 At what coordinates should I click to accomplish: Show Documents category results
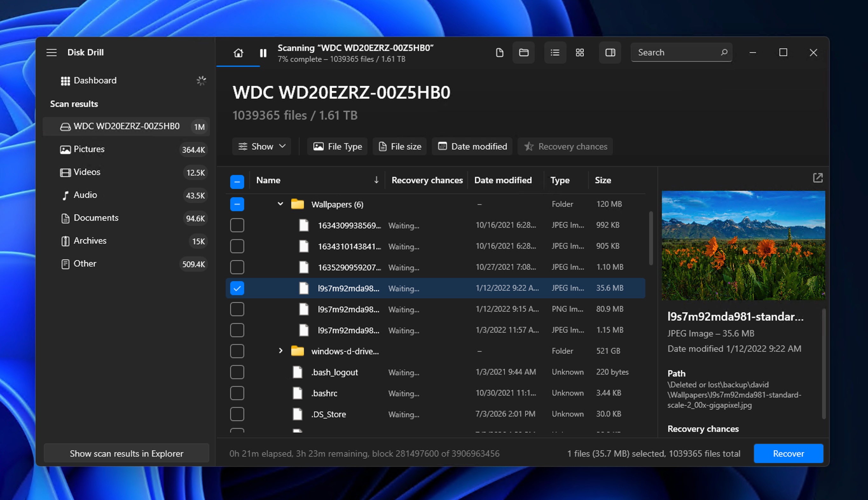tap(126, 218)
